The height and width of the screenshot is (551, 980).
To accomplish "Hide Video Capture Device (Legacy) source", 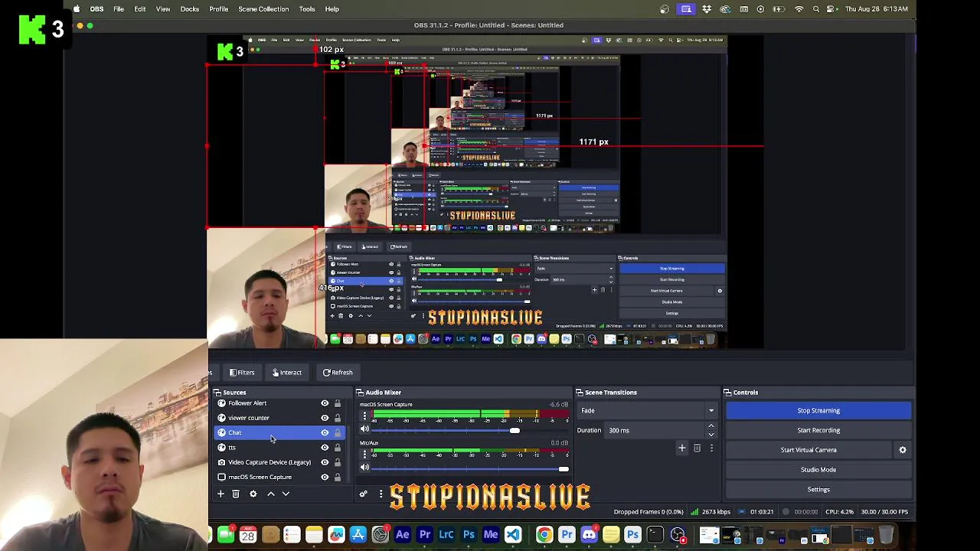I will pos(325,462).
